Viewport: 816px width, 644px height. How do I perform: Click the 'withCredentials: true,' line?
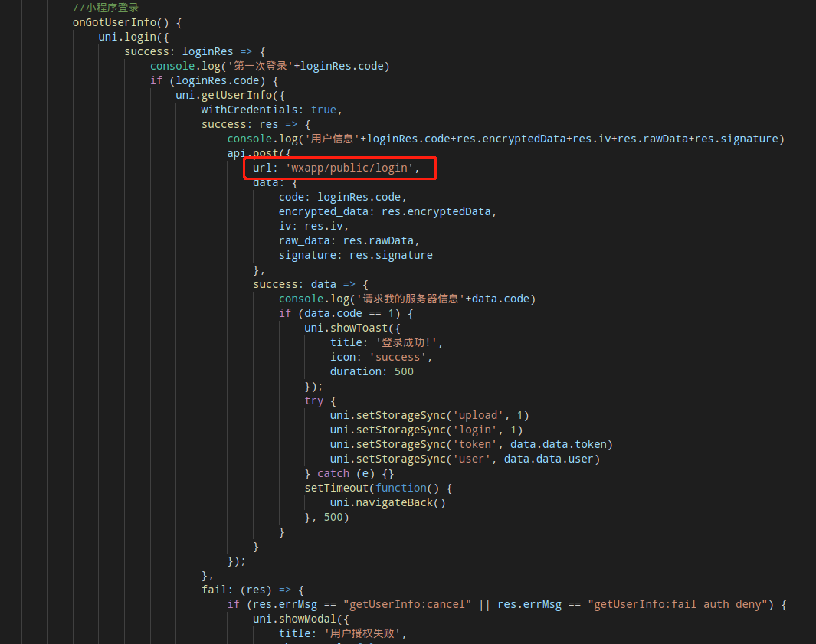click(x=272, y=110)
